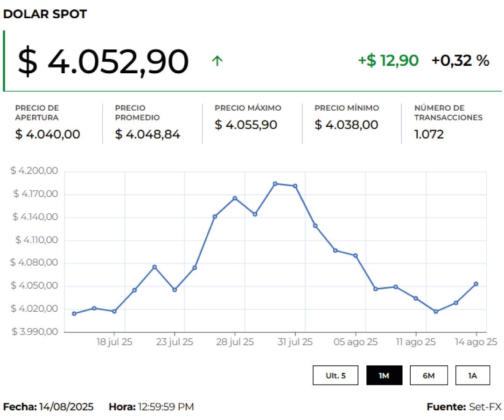
Task: Click the number of transactions 1.072
Action: pyautogui.click(x=429, y=134)
